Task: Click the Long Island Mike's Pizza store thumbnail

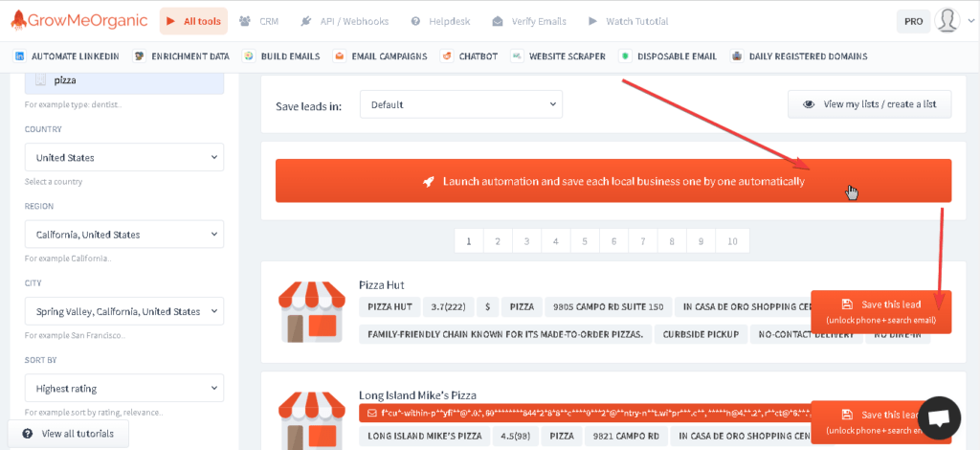Action: [x=311, y=420]
